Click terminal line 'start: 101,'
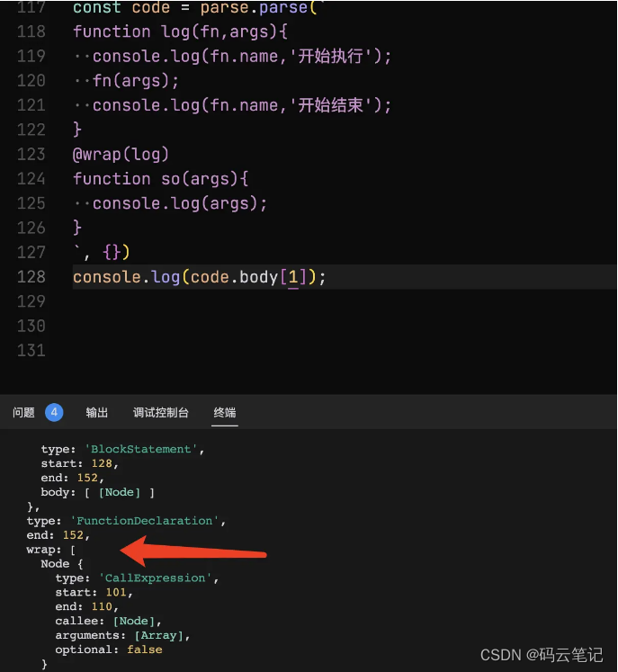Viewport: 618px width, 672px height. [94, 592]
